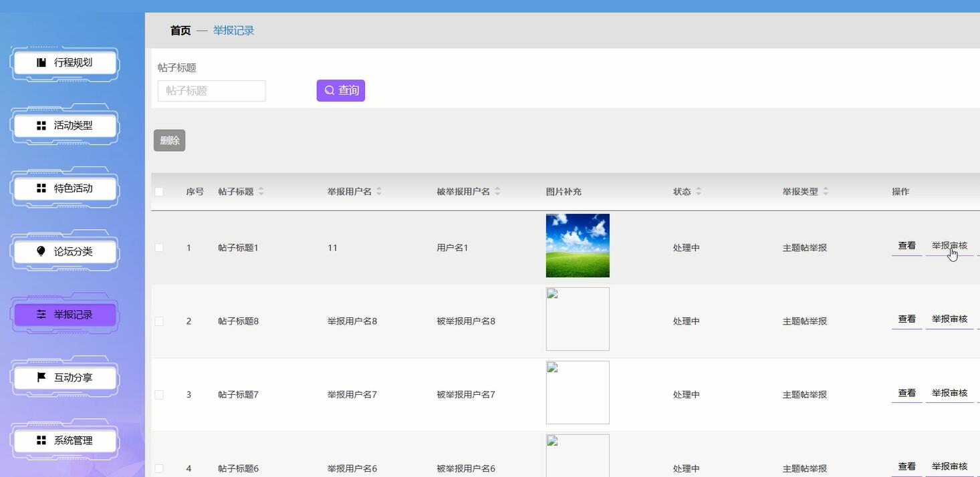Click the 删除 button

(169, 140)
